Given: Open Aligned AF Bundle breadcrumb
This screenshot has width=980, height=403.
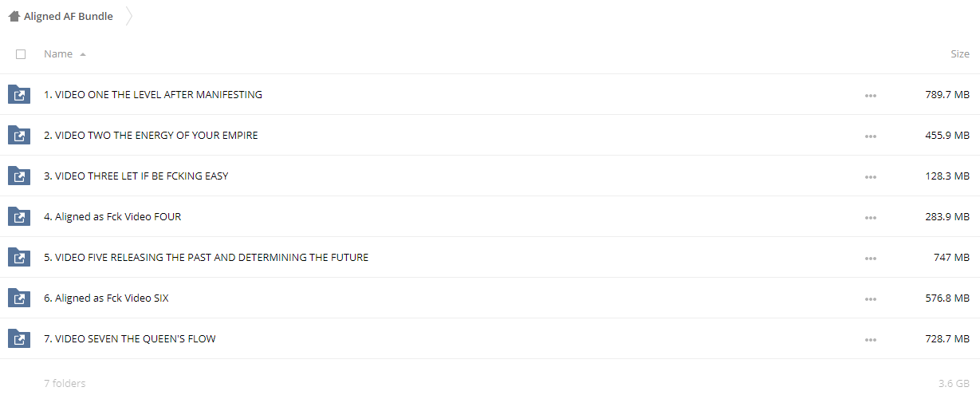Looking at the screenshot, I should (x=69, y=16).
